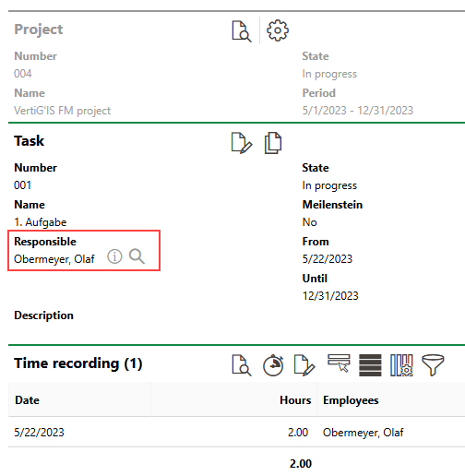This screenshot has height=476, width=465.
Task: Copy the Task with the duplicate icon
Action: [273, 143]
